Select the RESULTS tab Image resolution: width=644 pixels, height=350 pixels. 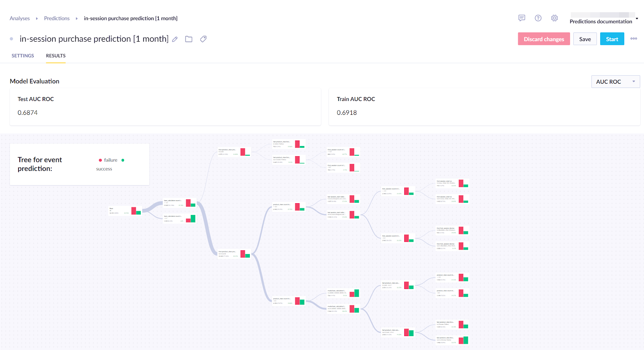56,56
